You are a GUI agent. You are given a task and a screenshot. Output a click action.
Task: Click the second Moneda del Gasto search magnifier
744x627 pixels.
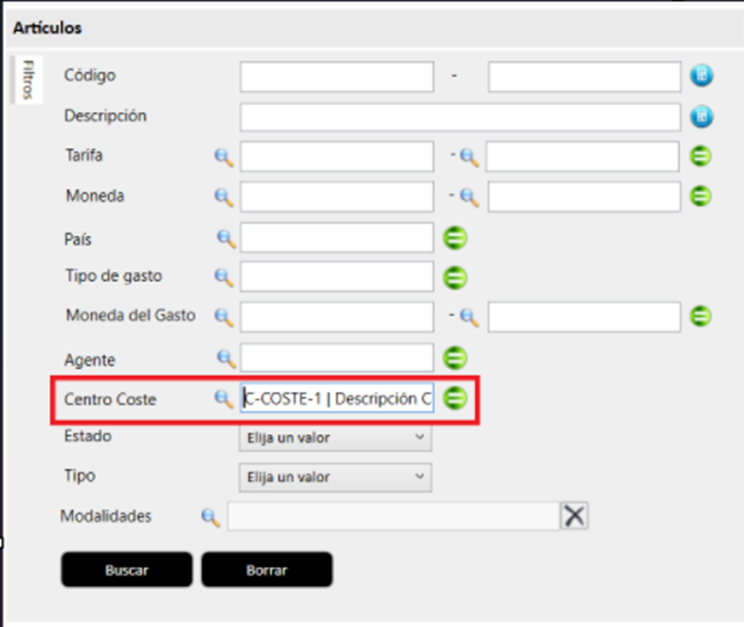click(x=469, y=317)
